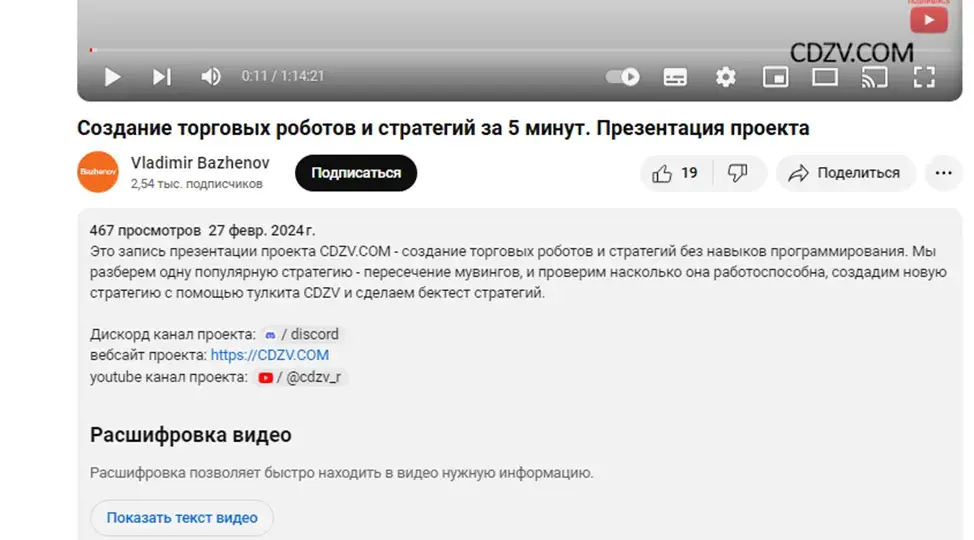Click Показать текст видео button
The width and height of the screenshot is (974, 540).
(x=182, y=518)
